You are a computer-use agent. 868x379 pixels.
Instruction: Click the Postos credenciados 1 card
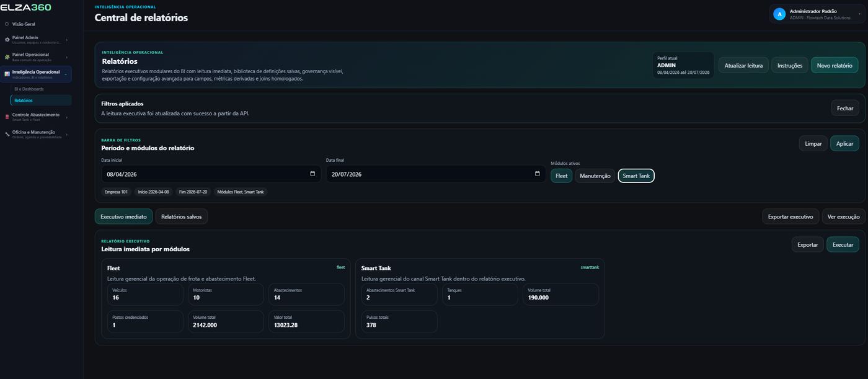click(x=145, y=321)
